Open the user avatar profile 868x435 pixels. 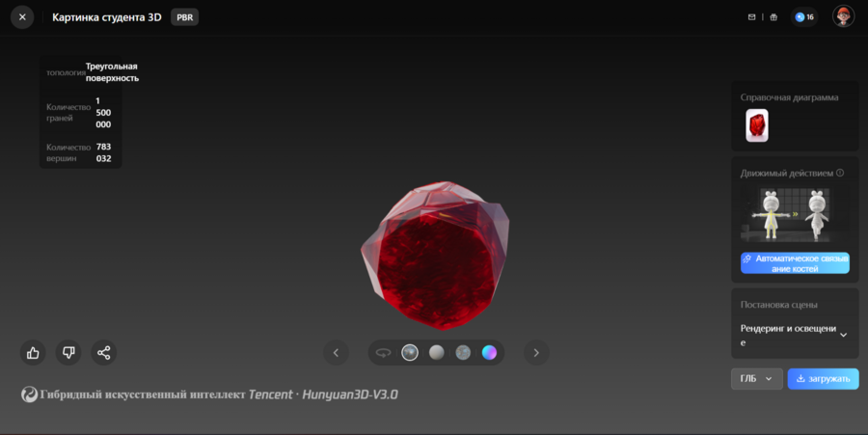tap(843, 16)
